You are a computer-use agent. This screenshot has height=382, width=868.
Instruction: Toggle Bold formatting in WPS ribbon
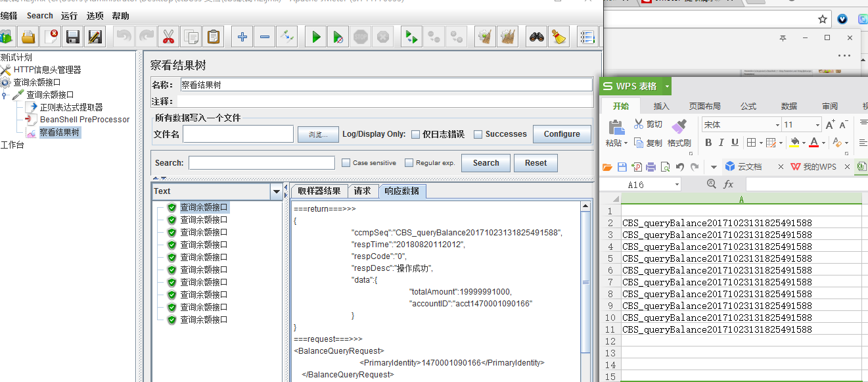708,143
